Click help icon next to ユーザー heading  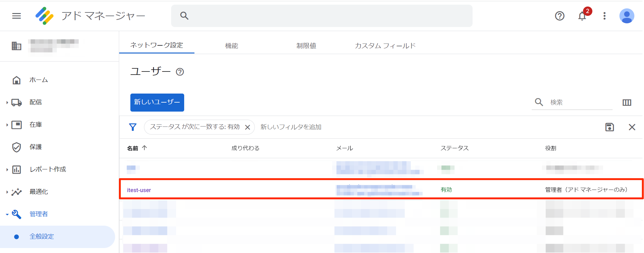point(180,72)
